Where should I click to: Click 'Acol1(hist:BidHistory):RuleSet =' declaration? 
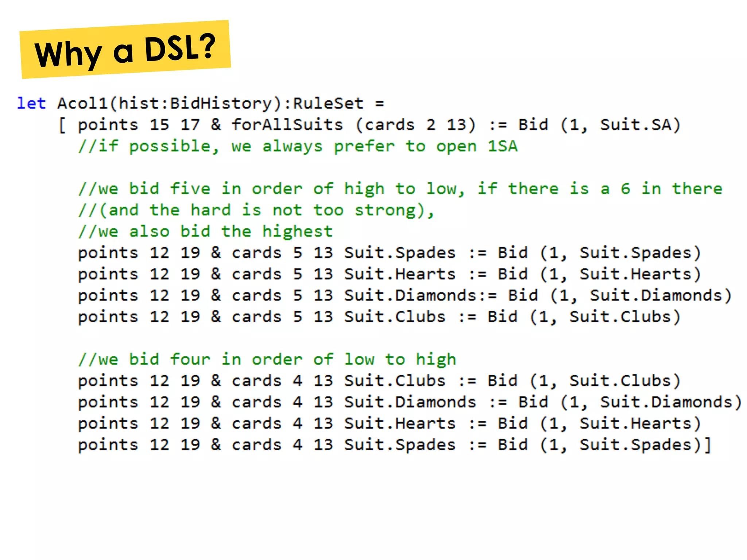coord(221,104)
